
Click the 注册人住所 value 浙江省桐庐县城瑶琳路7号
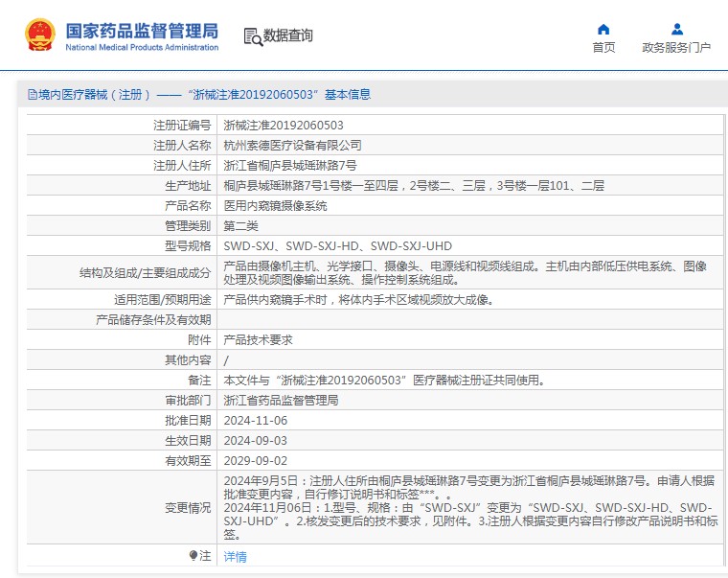pos(290,166)
